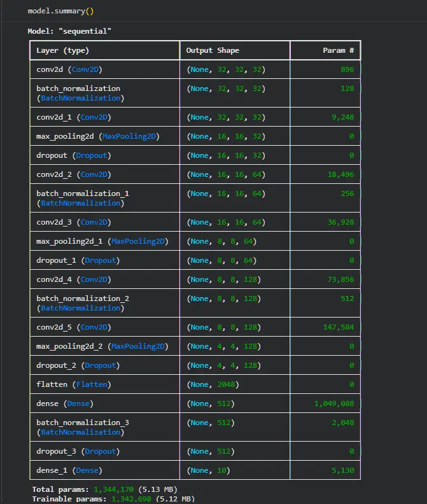Click the Total params summary line
The height and width of the screenshot is (504, 427).
(104, 489)
